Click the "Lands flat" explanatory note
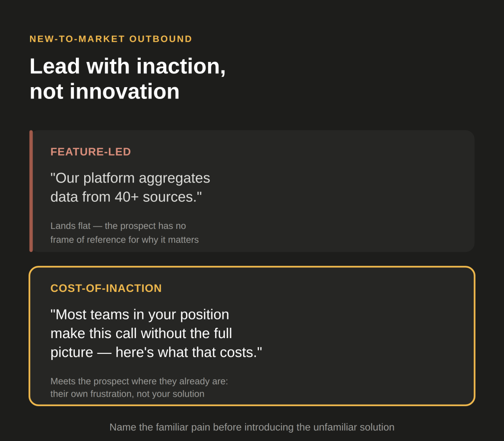Viewport: 504px width, 441px height. tap(125, 233)
